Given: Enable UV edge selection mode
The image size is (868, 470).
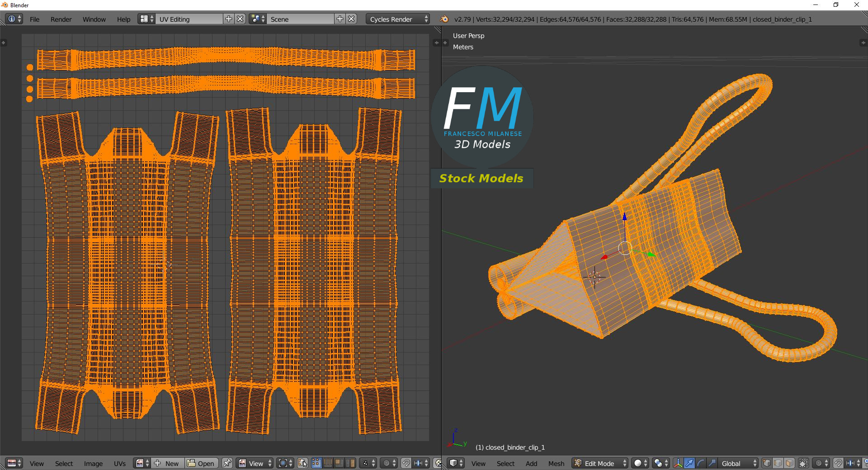Looking at the screenshot, I should [328, 463].
